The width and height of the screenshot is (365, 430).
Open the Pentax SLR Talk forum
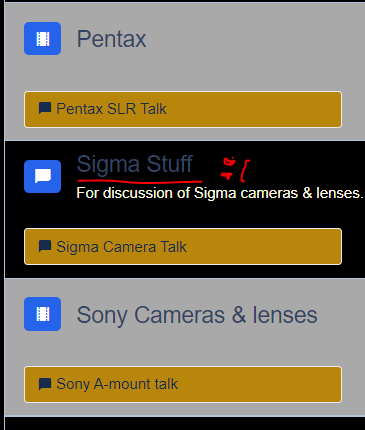[183, 109]
